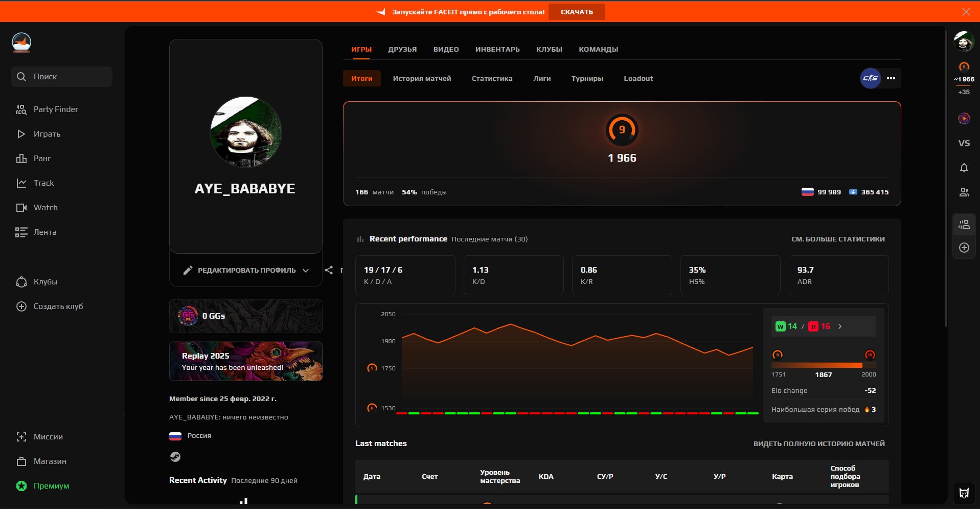Open the История матчей tab
This screenshot has width=980, height=509.
[422, 78]
